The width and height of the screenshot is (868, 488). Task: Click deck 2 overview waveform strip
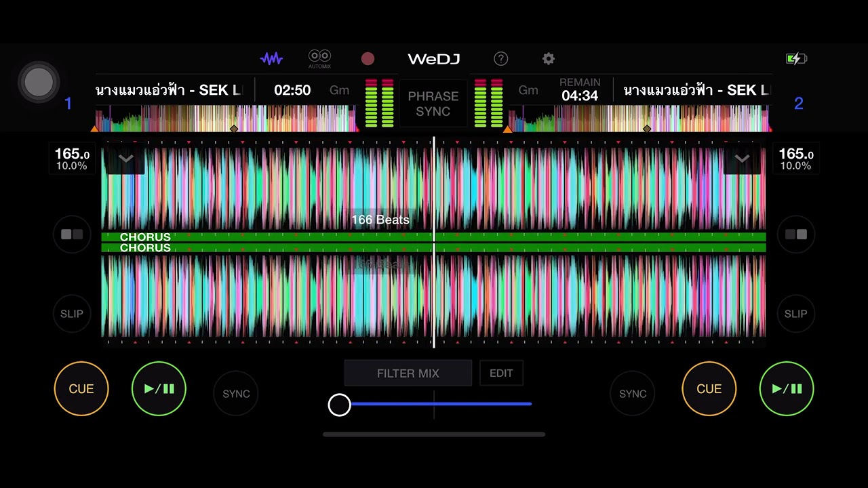pos(639,119)
